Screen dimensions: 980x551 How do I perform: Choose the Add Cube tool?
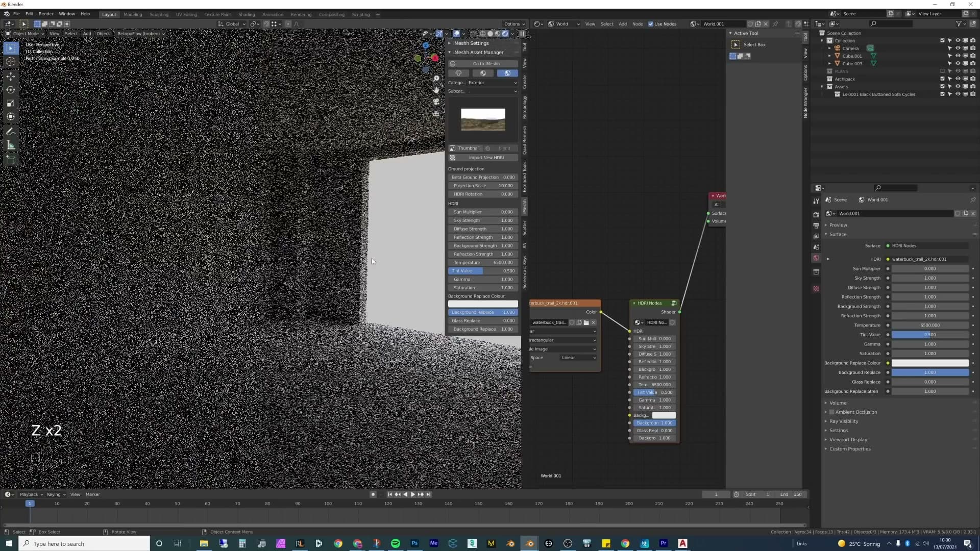[x=11, y=160]
